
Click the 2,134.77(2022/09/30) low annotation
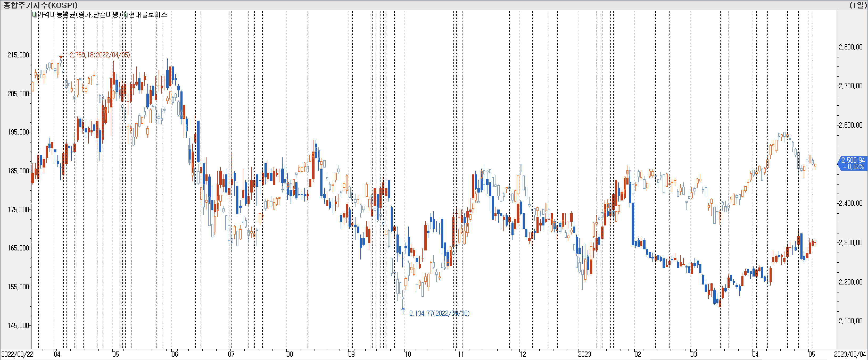(439, 313)
